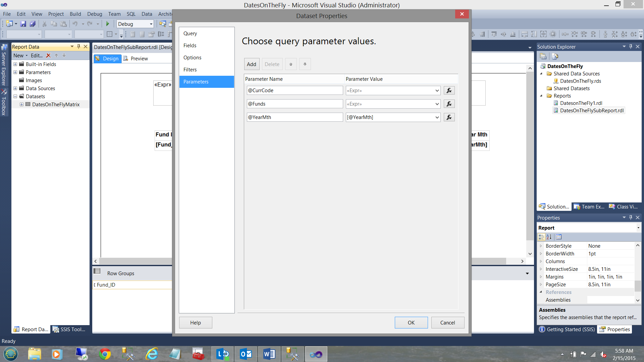Move the parameter down with the down arrow
Screen dimensions: 644x362
tap(305, 64)
